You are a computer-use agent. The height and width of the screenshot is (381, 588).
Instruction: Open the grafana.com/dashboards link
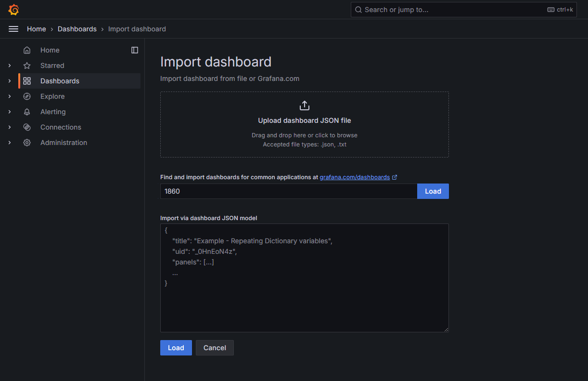(355, 177)
